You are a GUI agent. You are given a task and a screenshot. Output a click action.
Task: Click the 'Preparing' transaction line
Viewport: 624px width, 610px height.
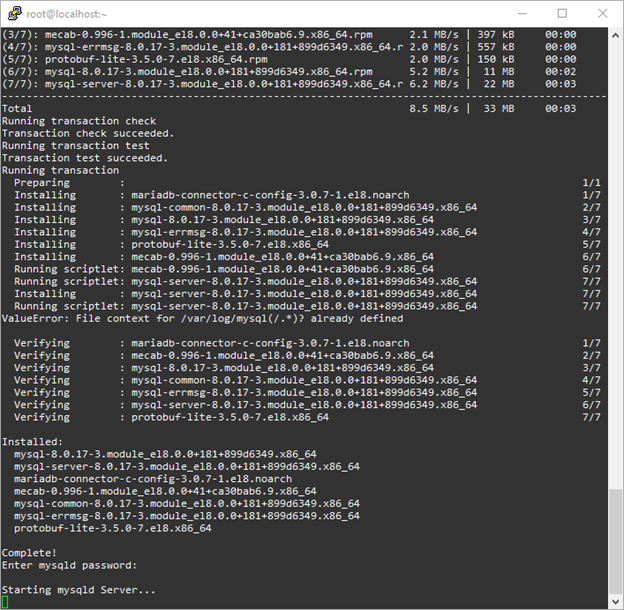tap(307, 183)
